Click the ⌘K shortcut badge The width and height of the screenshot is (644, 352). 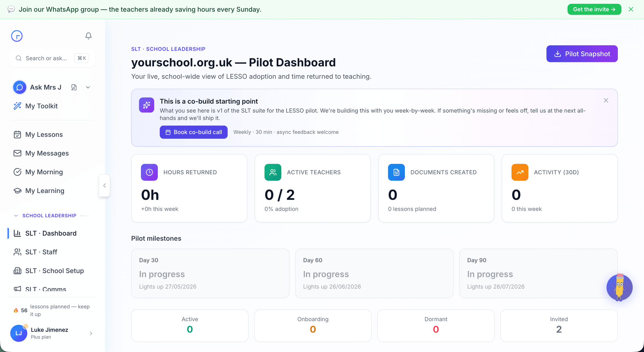pos(82,58)
